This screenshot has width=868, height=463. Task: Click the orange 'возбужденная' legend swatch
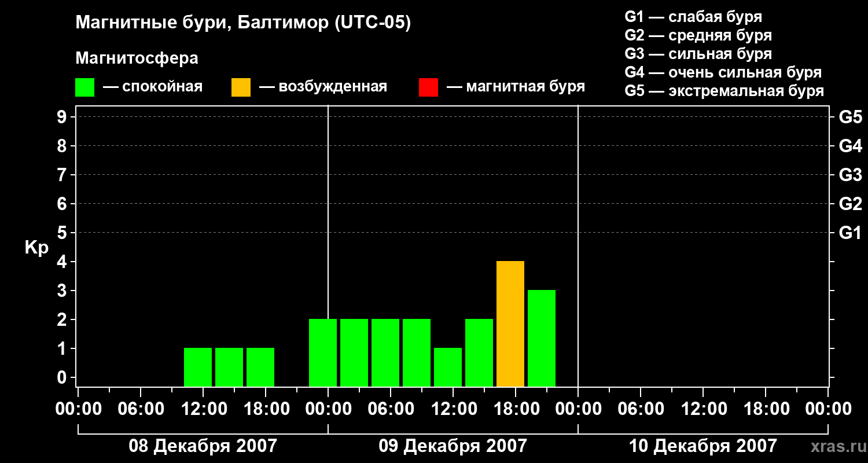coord(241,87)
